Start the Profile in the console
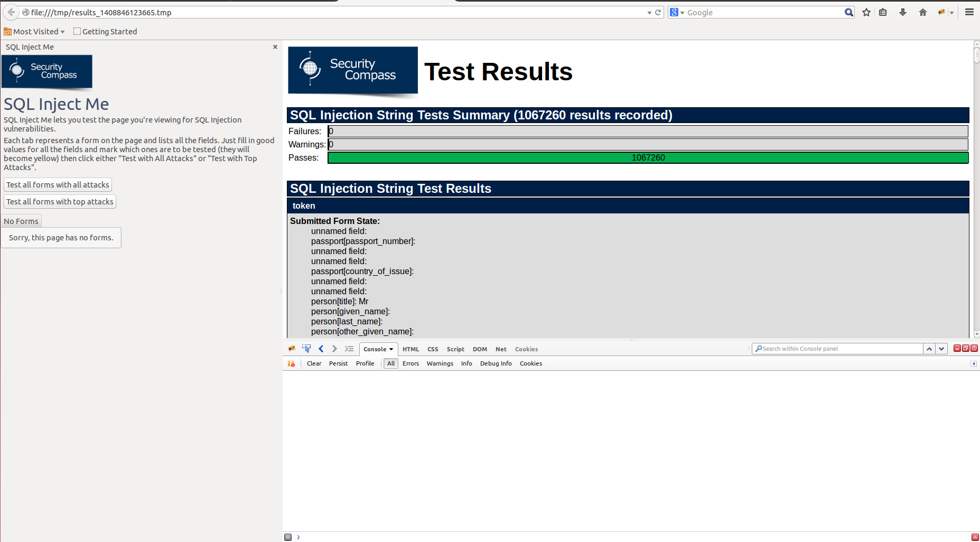The image size is (980, 542). 365,363
